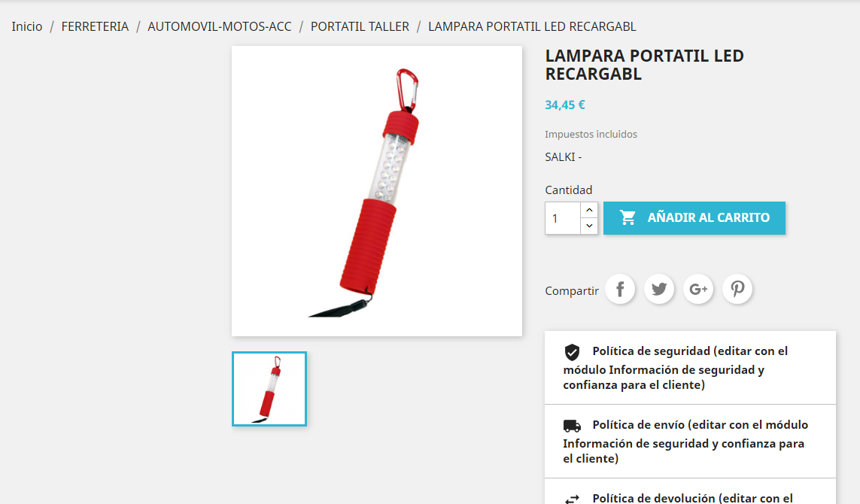Select the red lamp thumbnail image

269,389
